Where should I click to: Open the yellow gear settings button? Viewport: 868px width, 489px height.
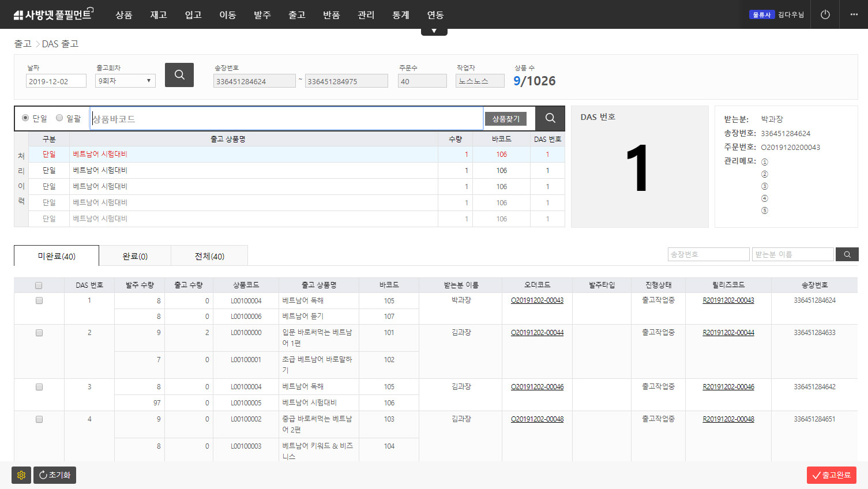click(x=21, y=475)
